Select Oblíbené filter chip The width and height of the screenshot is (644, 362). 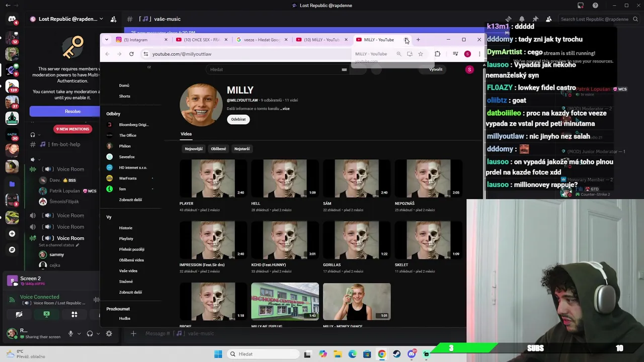point(218,149)
